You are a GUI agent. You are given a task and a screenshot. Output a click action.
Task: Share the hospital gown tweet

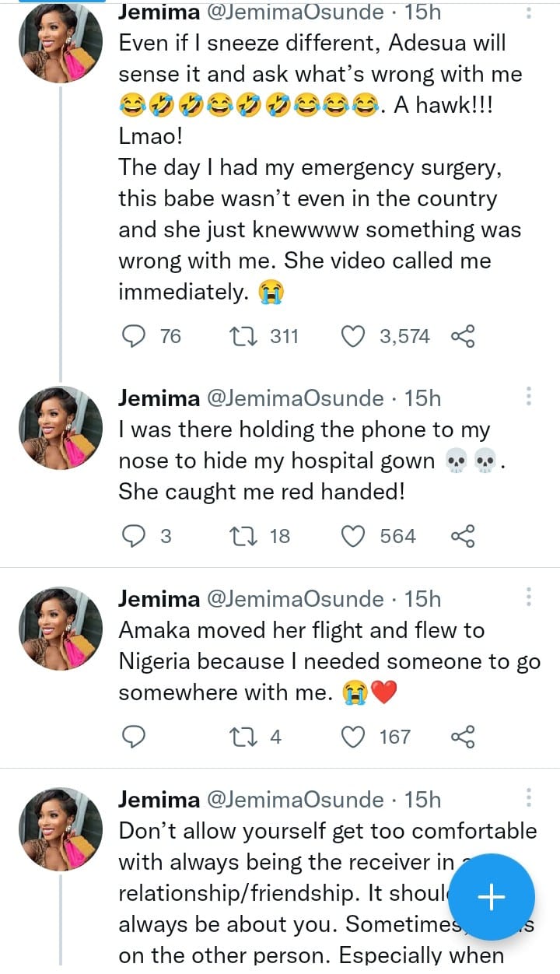pos(463,536)
